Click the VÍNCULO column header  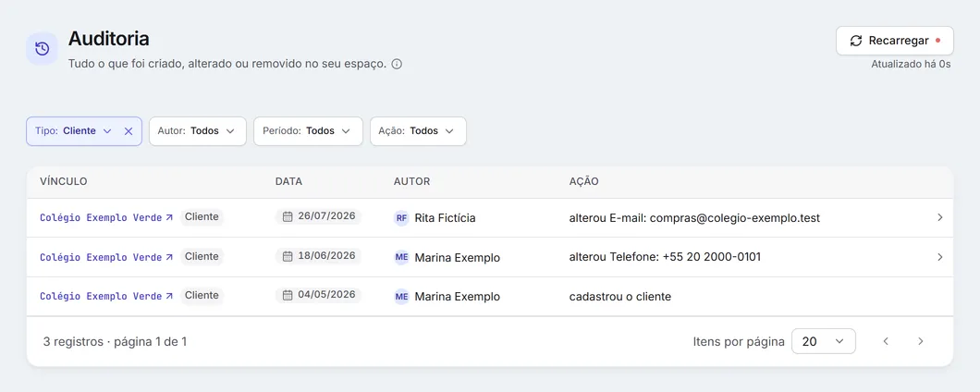(x=63, y=182)
